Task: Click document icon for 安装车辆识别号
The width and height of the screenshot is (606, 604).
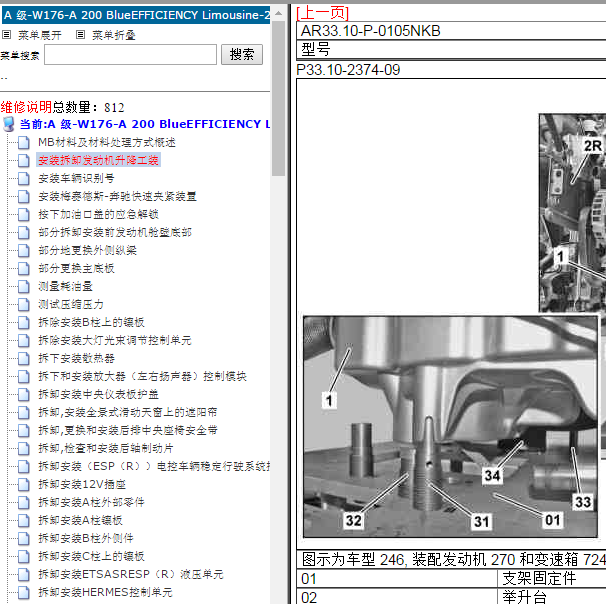Action: tap(24, 179)
